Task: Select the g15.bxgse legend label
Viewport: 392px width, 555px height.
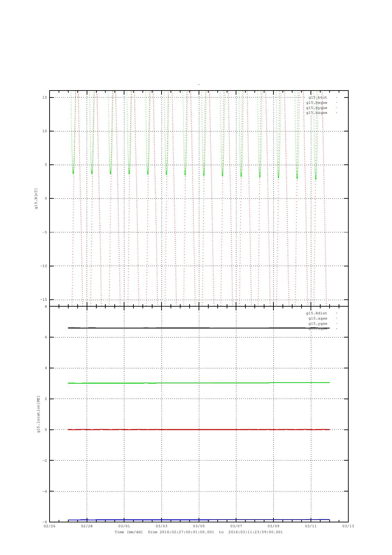Action: click(316, 103)
